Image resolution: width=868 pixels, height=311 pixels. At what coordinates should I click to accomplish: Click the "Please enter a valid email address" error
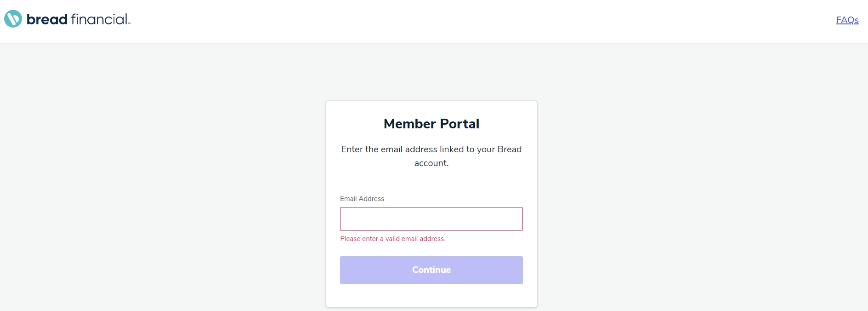[392, 239]
